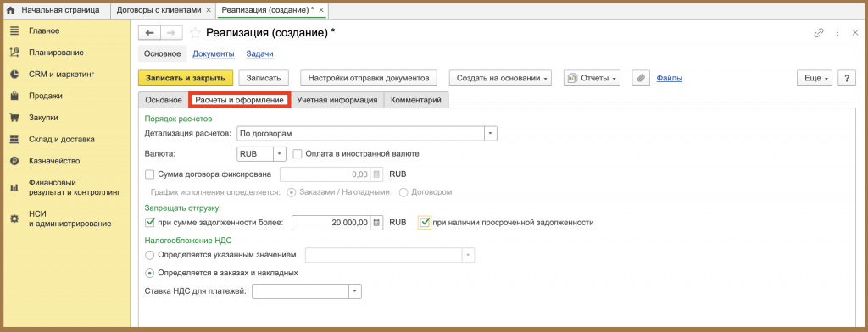Screen dimensions: 868x332
Task: Expand the VAT specified value dropdown
Action: [x=468, y=255]
